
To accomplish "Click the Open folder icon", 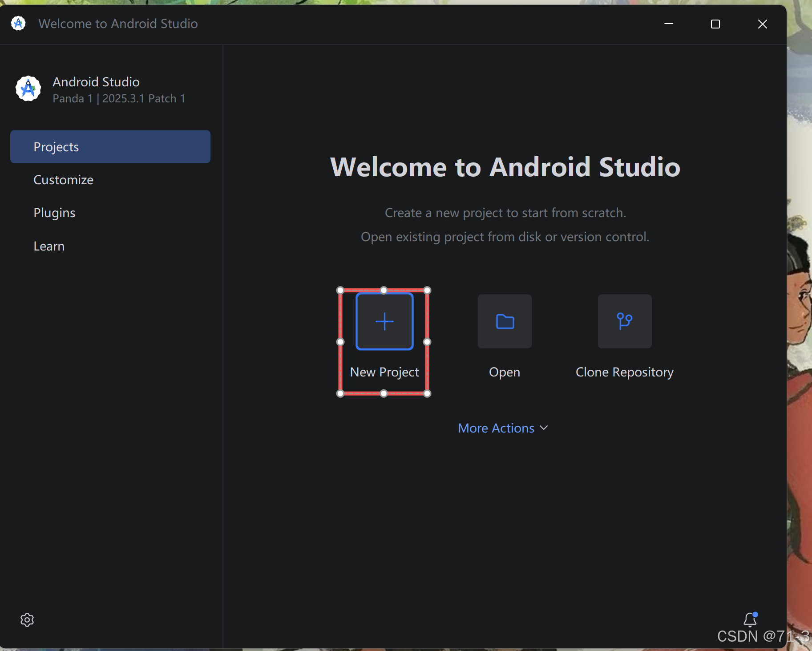I will coord(505,321).
